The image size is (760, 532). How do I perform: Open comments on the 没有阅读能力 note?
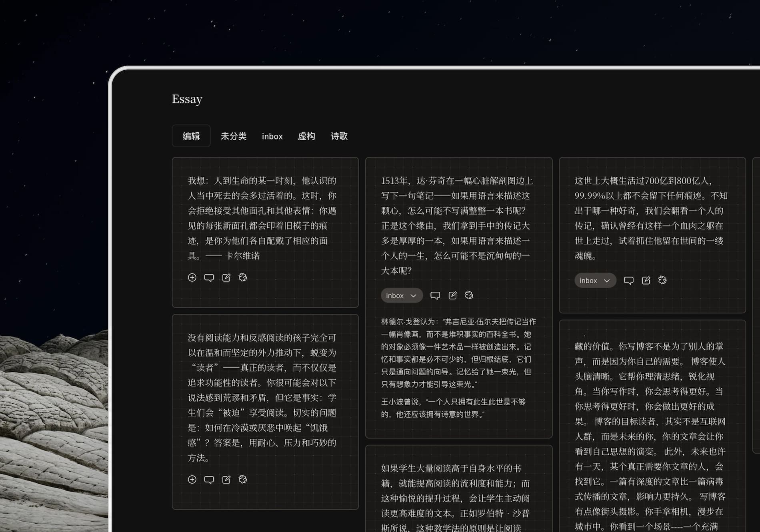point(209,480)
